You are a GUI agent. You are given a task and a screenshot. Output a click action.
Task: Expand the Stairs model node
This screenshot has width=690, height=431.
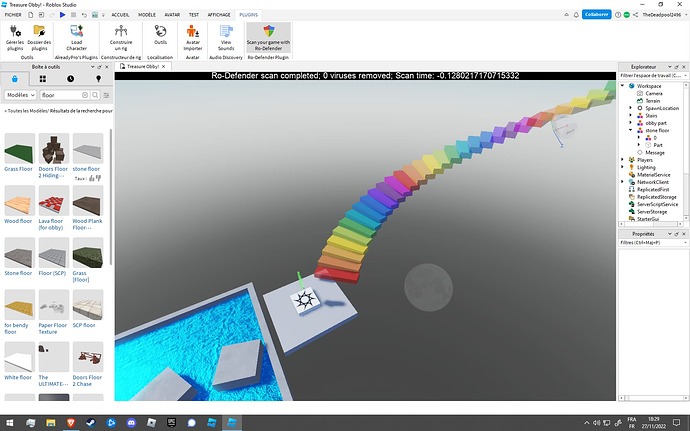point(631,115)
